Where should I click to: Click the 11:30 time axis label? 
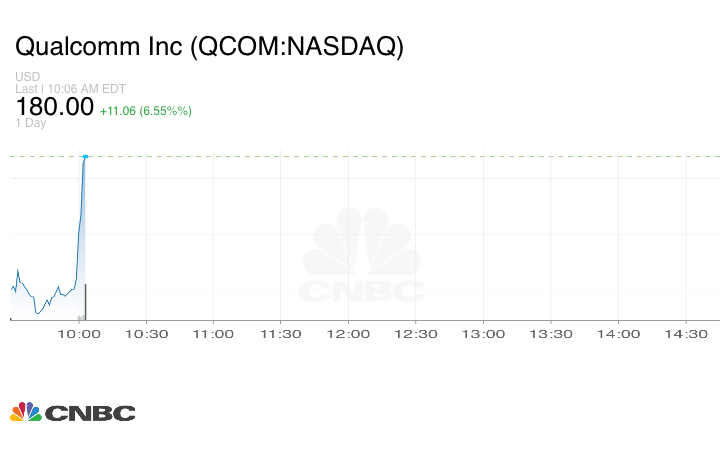(281, 334)
